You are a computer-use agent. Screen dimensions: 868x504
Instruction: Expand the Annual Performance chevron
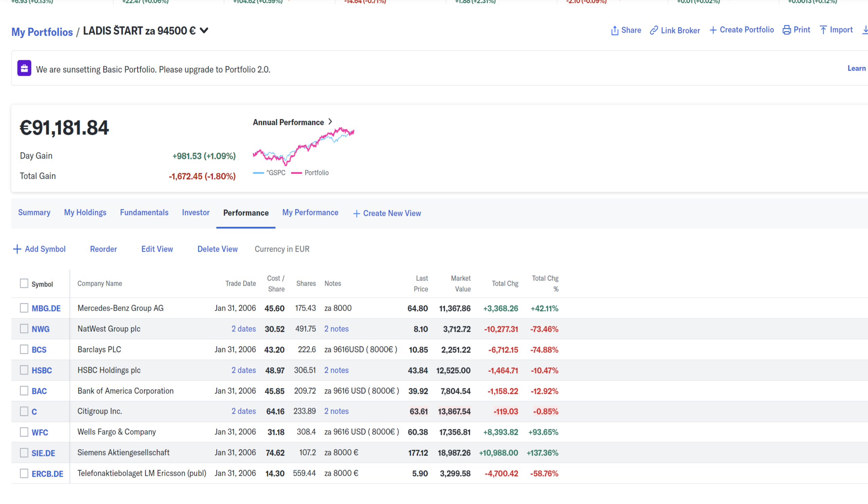pyautogui.click(x=330, y=122)
